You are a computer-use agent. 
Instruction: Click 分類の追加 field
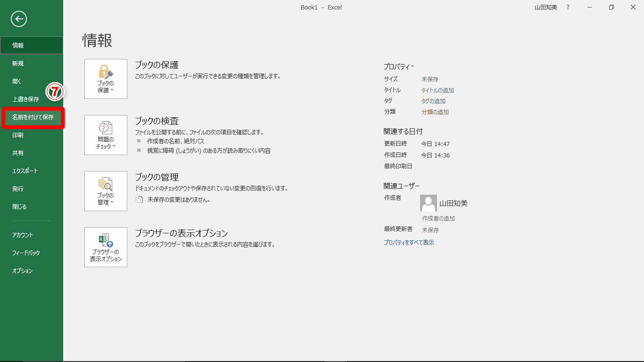pyautogui.click(x=435, y=112)
